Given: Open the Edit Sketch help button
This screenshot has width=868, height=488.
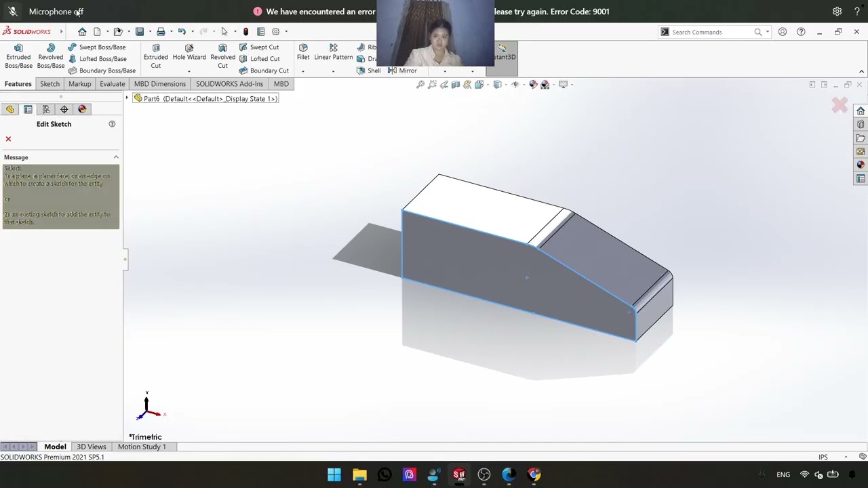Looking at the screenshot, I should [x=112, y=124].
